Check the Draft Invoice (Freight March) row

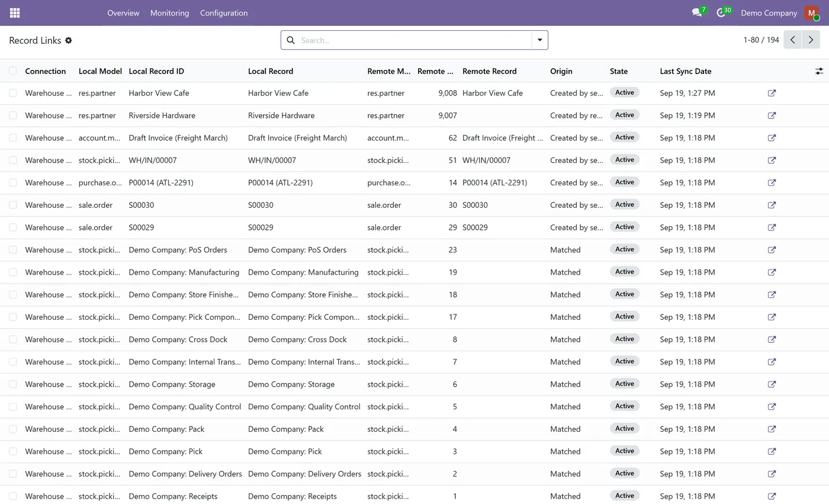click(x=13, y=138)
